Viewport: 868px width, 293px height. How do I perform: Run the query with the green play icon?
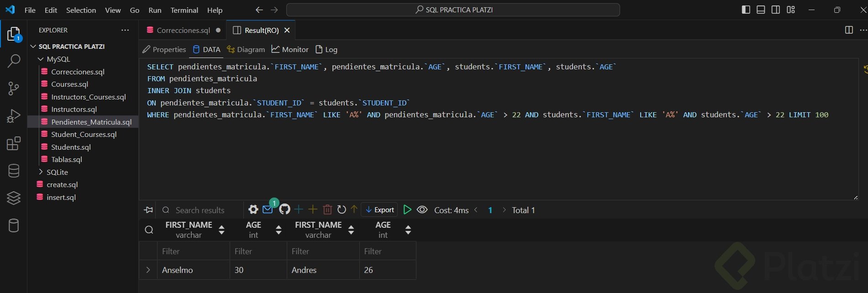(407, 209)
